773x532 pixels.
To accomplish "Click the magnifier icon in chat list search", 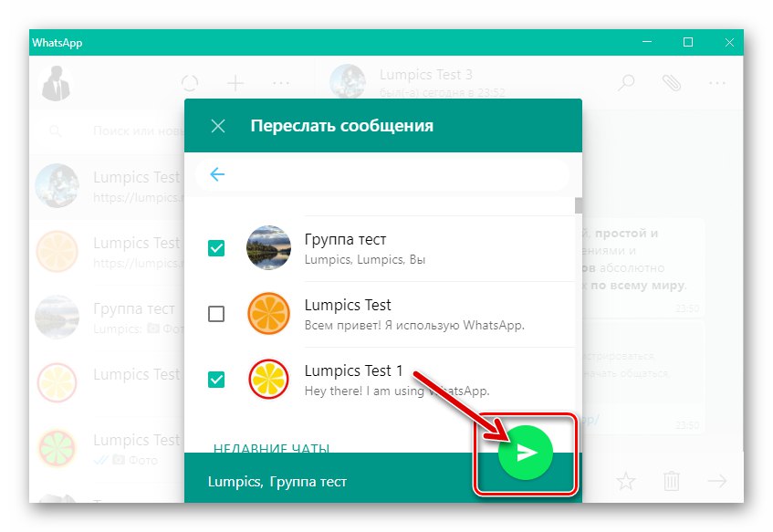I will [55, 131].
